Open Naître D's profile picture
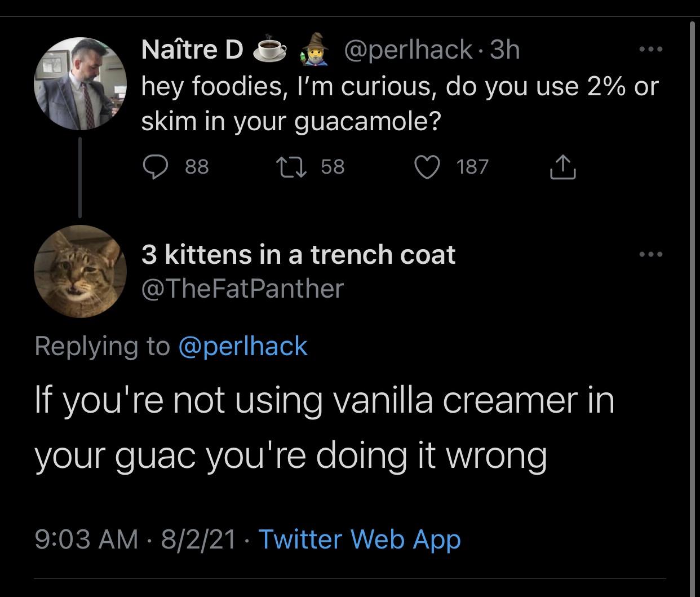This screenshot has width=700, height=597. [80, 83]
